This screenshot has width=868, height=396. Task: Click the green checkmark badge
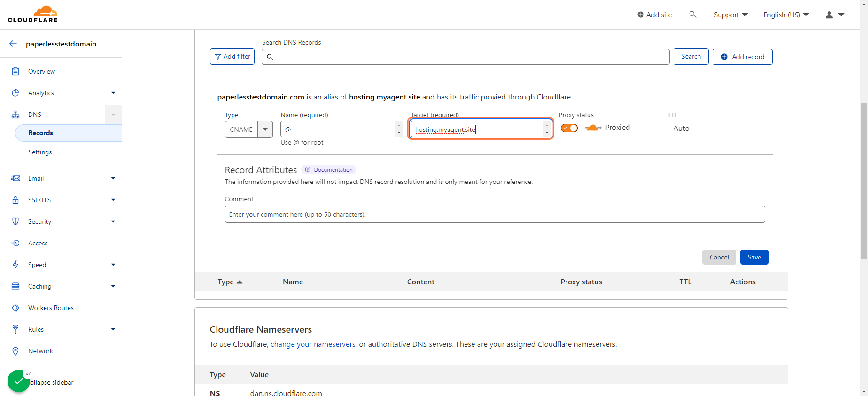19,381
